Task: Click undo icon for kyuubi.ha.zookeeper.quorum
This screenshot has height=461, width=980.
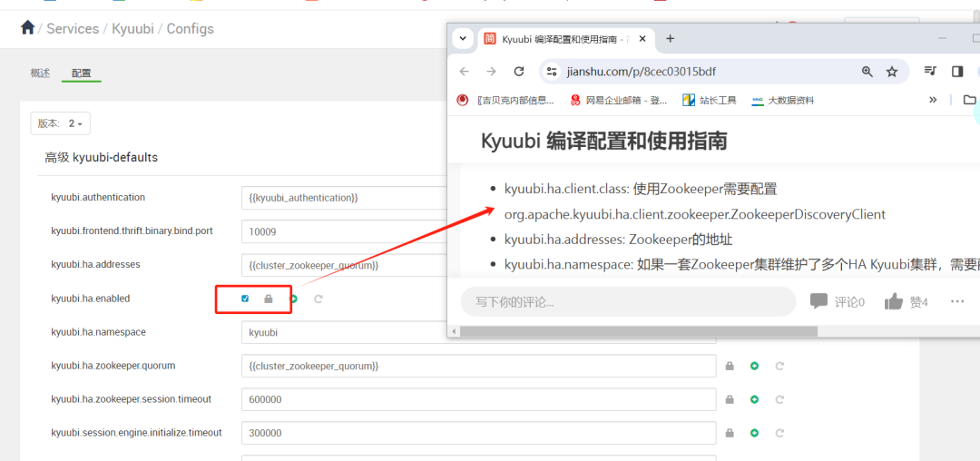Action: 779,366
